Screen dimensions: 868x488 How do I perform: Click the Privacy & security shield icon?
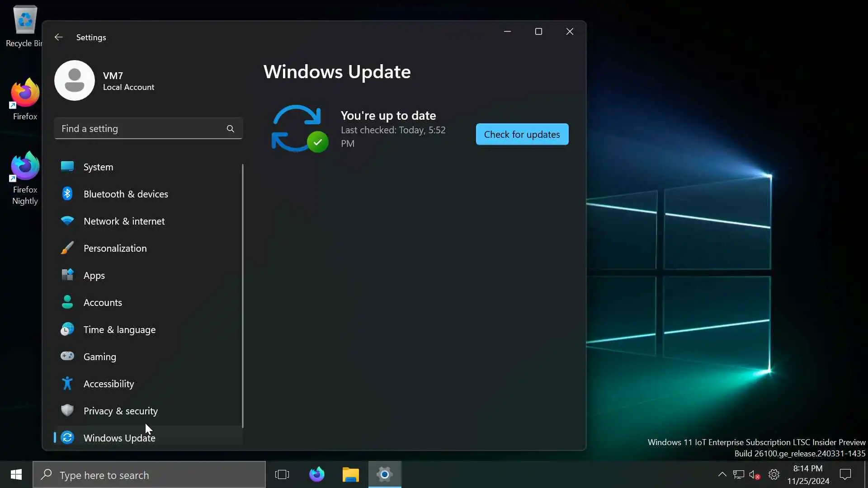click(67, 410)
